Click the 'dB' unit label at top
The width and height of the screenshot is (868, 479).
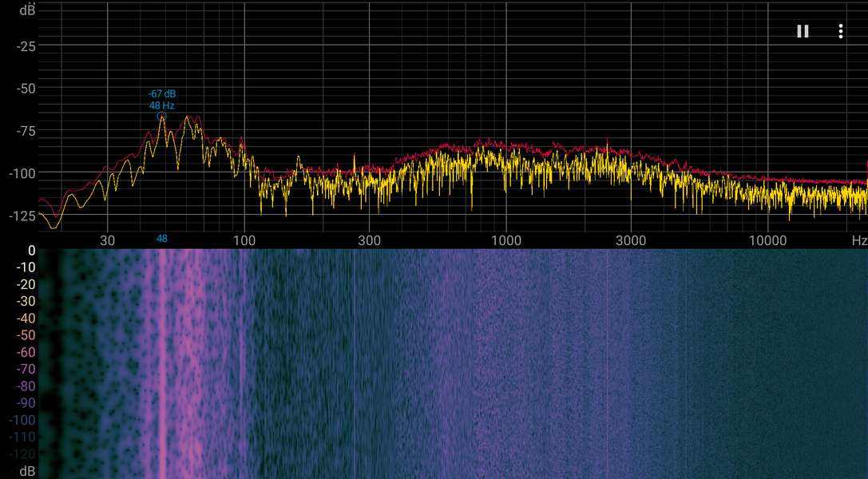click(27, 10)
